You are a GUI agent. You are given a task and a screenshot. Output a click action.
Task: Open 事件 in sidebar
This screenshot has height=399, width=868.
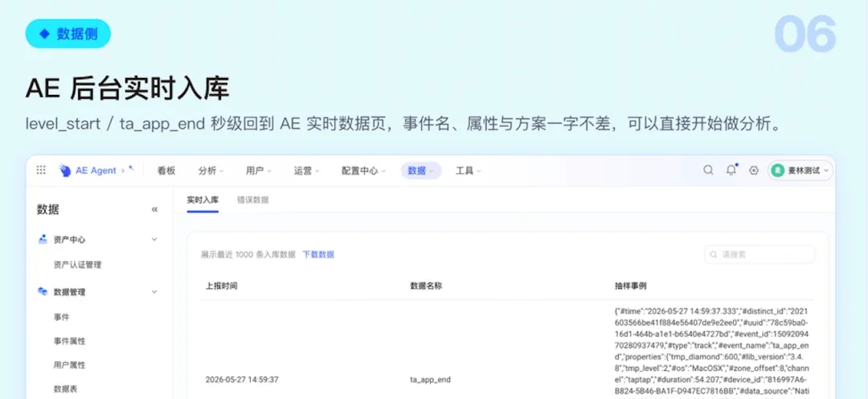coord(61,317)
